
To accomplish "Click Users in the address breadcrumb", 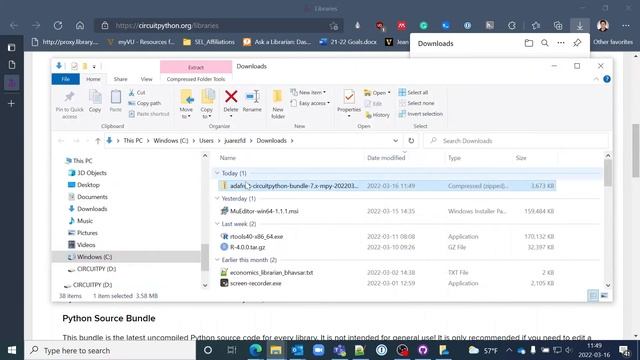I will click(x=206, y=141).
